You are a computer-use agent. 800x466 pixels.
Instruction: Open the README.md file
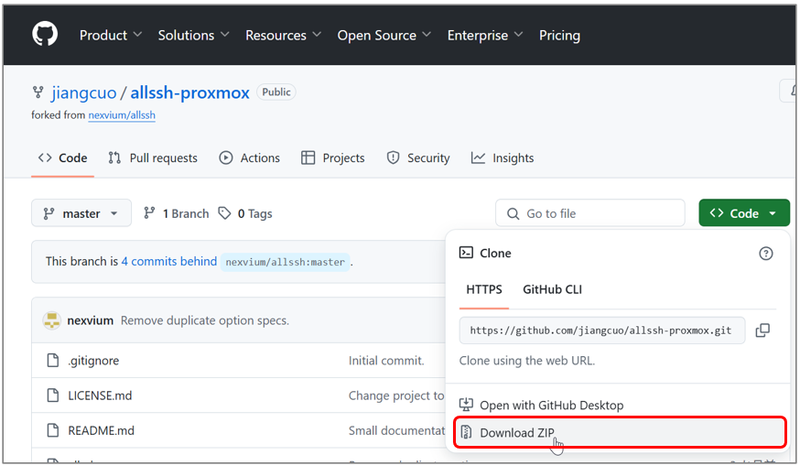point(101,431)
